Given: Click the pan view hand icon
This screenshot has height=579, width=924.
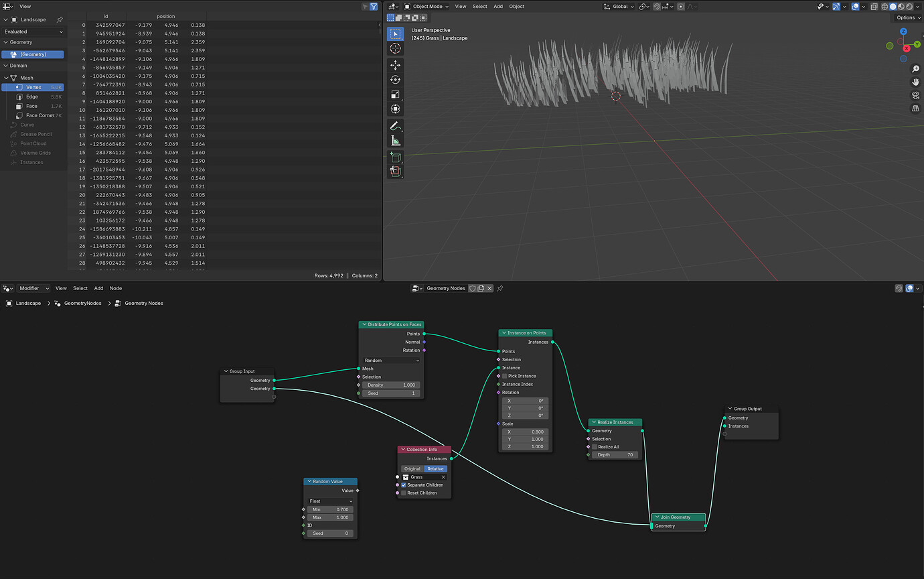Looking at the screenshot, I should click(x=915, y=82).
